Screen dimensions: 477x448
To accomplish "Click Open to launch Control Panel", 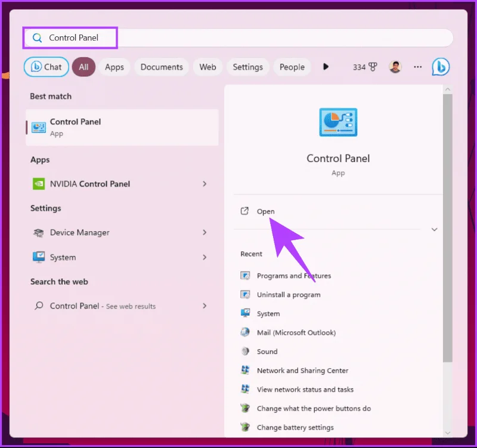I will coord(265,211).
